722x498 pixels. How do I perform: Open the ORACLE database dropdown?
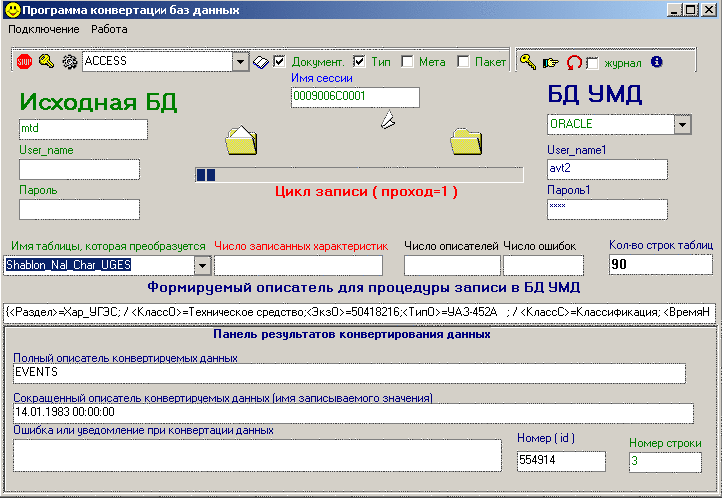(x=683, y=124)
